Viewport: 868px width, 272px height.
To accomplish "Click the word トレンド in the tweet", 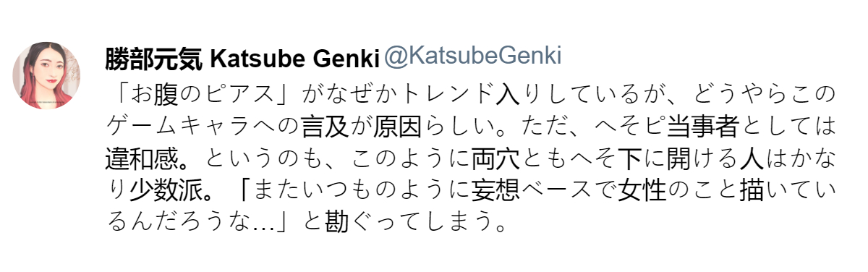I will point(447,95).
